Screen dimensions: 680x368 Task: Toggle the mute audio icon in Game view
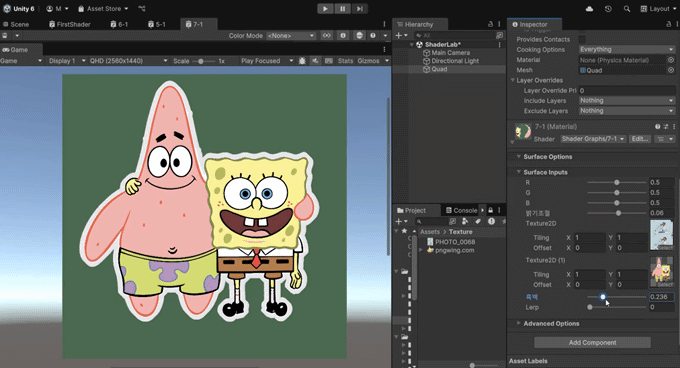pos(315,61)
